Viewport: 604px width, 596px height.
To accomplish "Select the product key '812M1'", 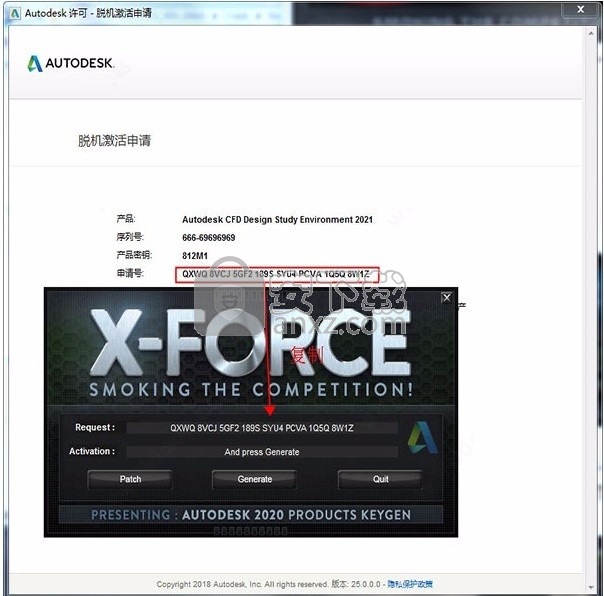I will click(195, 256).
